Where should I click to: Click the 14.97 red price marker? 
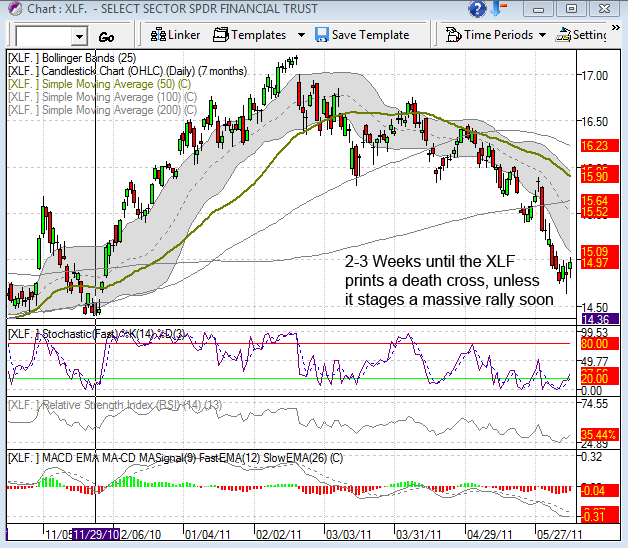click(x=600, y=263)
